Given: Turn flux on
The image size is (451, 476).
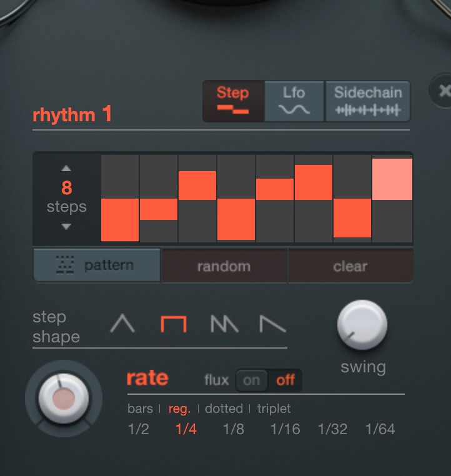Looking at the screenshot, I should 252,380.
